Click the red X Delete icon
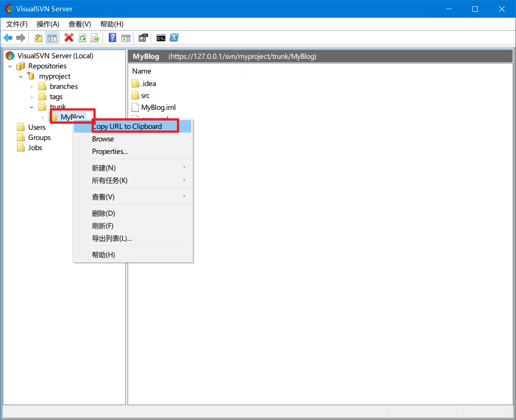516x420 pixels. [x=69, y=38]
